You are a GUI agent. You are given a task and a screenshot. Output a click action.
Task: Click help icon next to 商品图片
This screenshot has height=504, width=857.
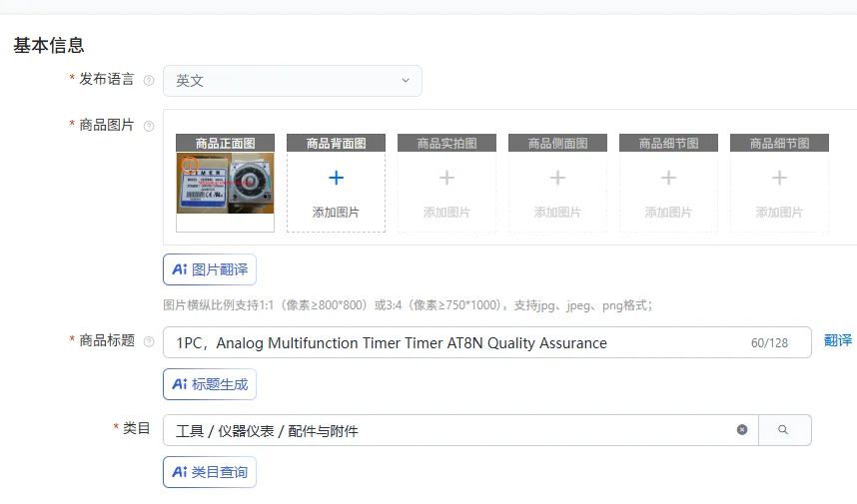click(x=149, y=126)
